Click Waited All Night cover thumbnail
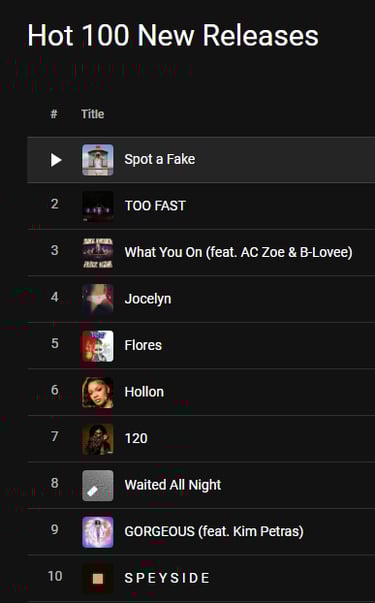 click(98, 486)
